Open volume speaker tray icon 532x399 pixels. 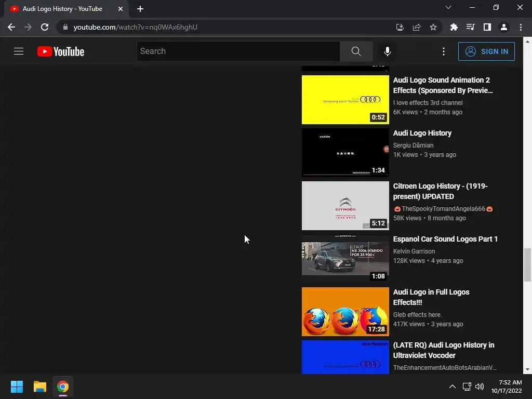tap(480, 387)
